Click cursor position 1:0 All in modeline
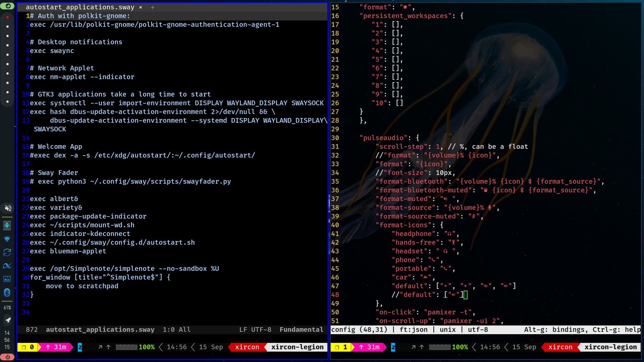The image size is (644, 362). [176, 329]
